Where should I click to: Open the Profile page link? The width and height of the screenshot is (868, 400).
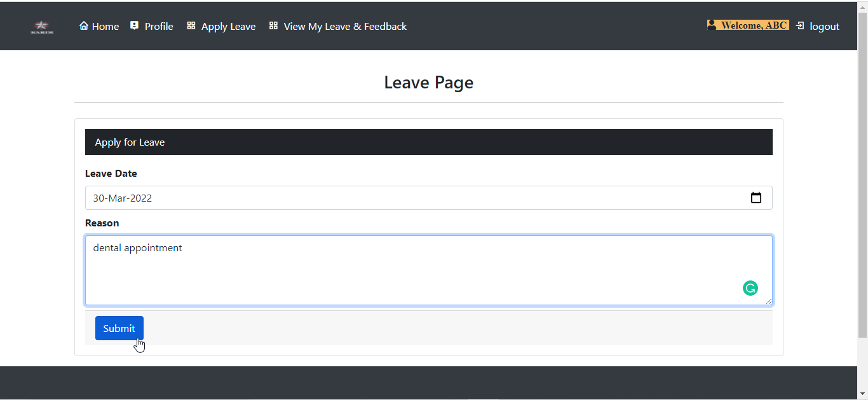[158, 26]
